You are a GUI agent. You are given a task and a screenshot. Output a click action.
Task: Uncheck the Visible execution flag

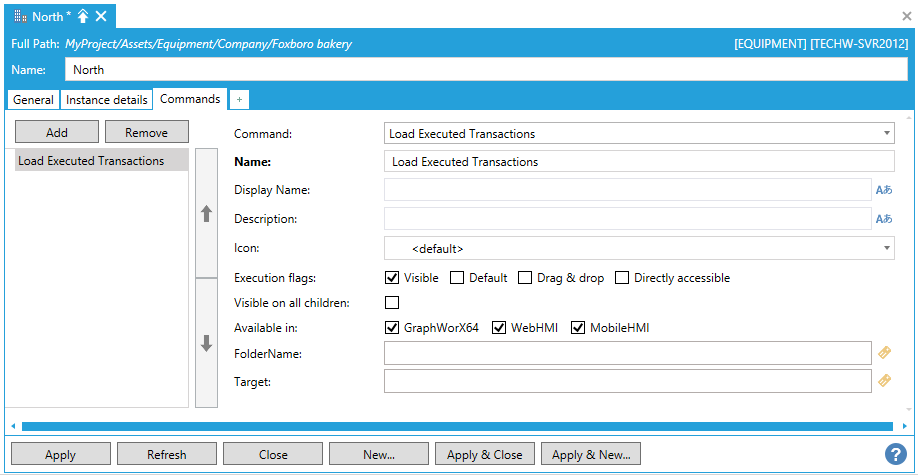coord(392,278)
